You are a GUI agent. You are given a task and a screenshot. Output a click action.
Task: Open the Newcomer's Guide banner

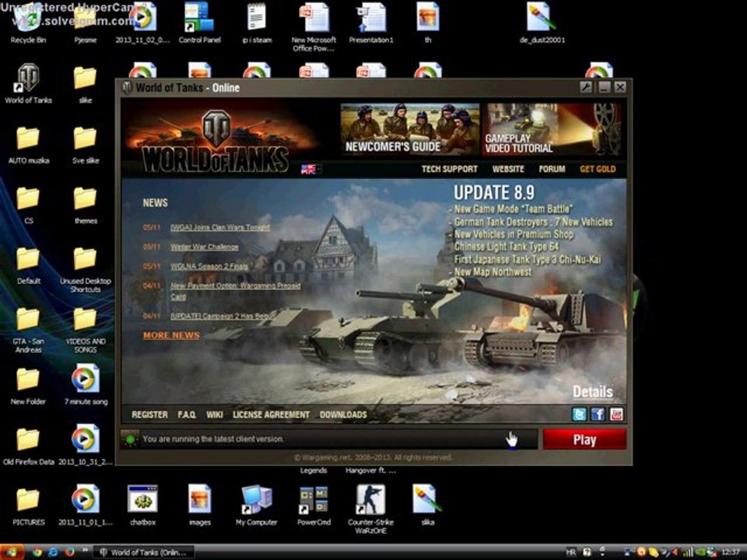pyautogui.click(x=410, y=129)
